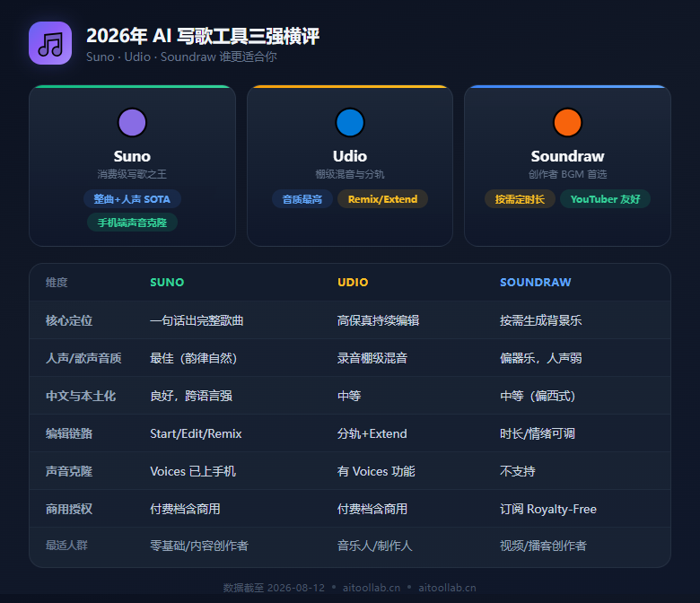
Task: Click the SUNO column header
Action: (167, 282)
